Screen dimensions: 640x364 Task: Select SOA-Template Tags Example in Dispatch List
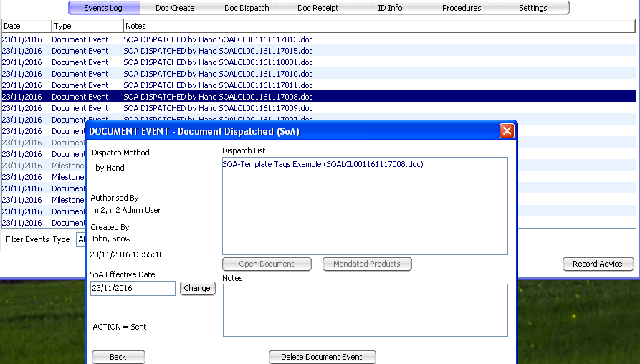(323, 164)
